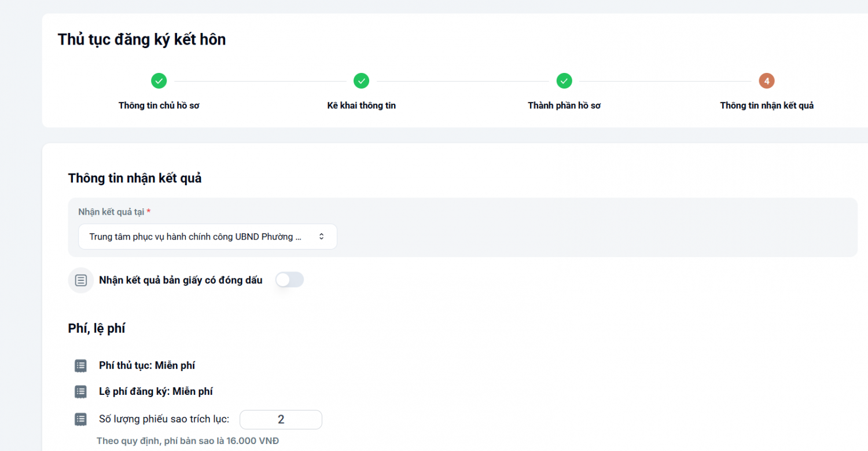Click the Số lượng phiếu sao trích lục number field
The height and width of the screenshot is (451, 868).
pyautogui.click(x=281, y=420)
